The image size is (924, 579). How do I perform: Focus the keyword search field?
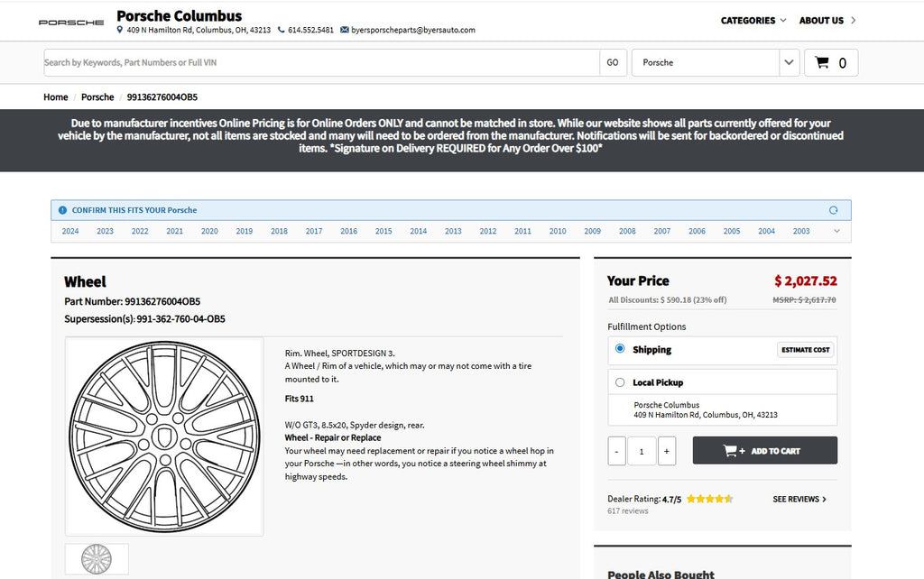321,62
